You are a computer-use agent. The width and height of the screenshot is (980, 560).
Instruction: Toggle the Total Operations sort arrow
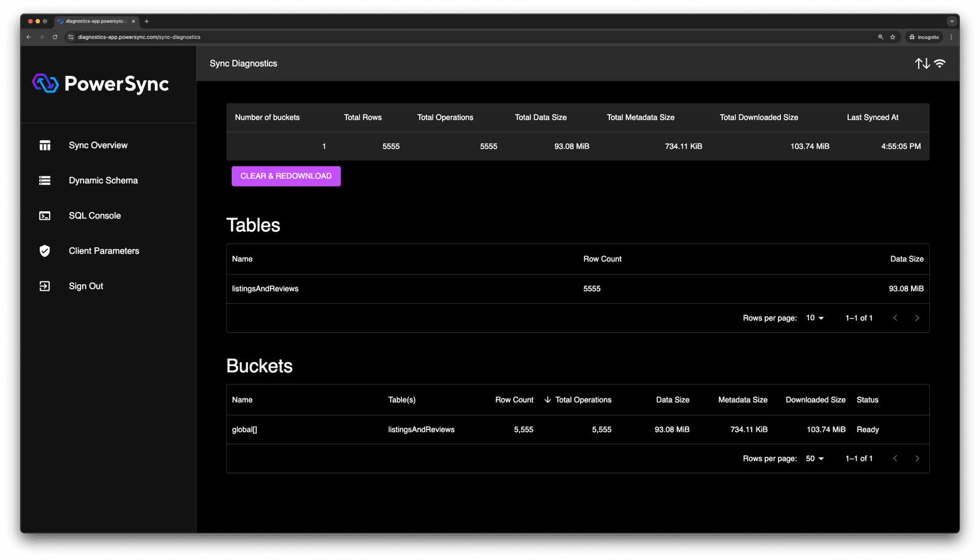[x=548, y=400]
